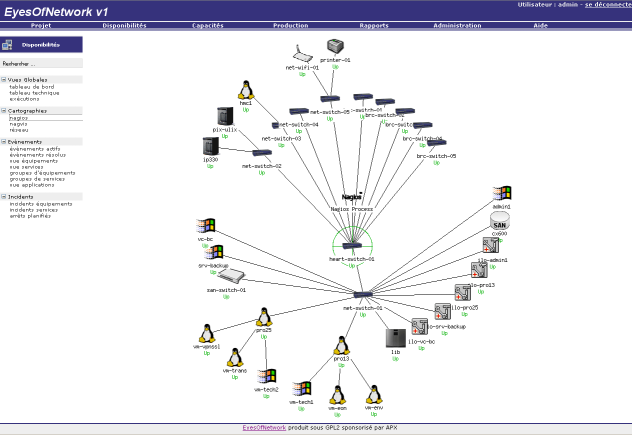This screenshot has height=435, width=632.
Task: Open the Disponibilités menu
Action: [124, 25]
